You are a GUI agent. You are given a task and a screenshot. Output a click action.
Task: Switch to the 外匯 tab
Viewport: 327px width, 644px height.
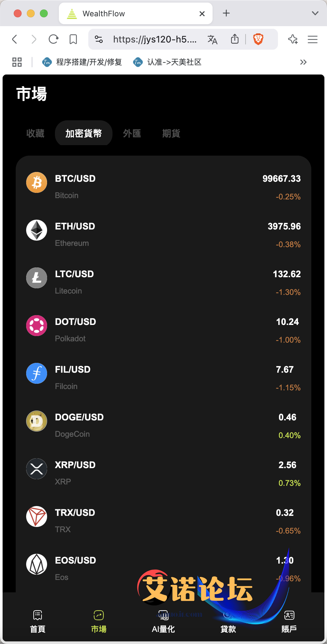click(132, 133)
